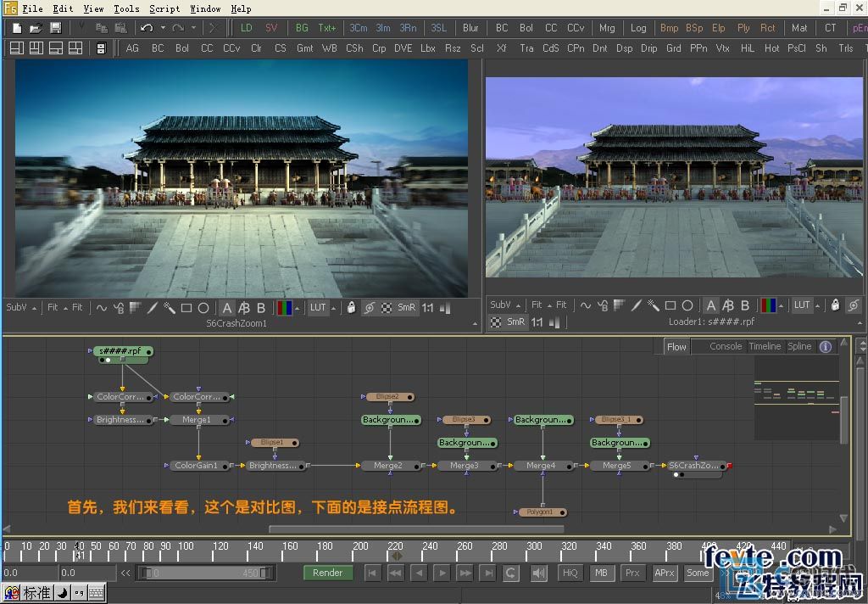Screen dimensions: 868x604
Task: Expand the left viewer options arrow beside S6CrashZoom1
Action: pyautogui.click(x=475, y=323)
